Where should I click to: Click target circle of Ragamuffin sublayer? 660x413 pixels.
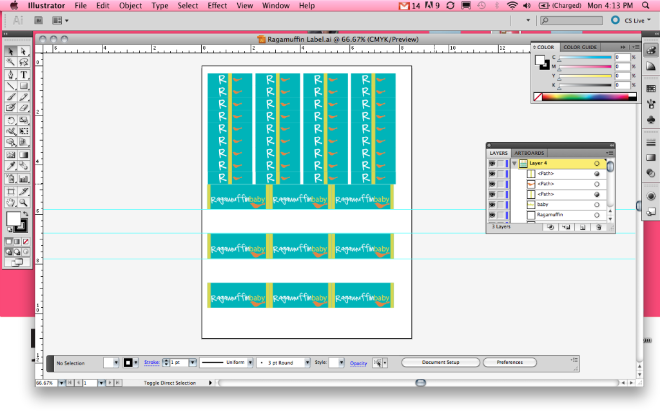[596, 215]
